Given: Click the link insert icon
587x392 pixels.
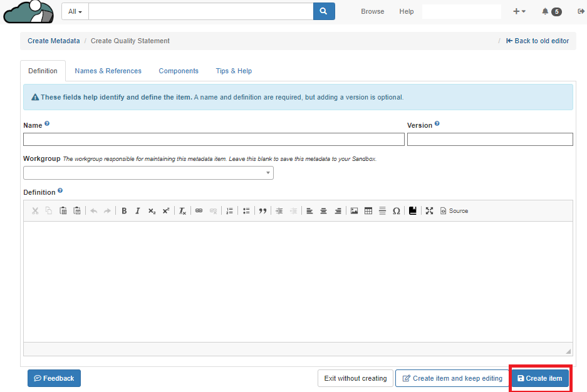Looking at the screenshot, I should click(199, 211).
